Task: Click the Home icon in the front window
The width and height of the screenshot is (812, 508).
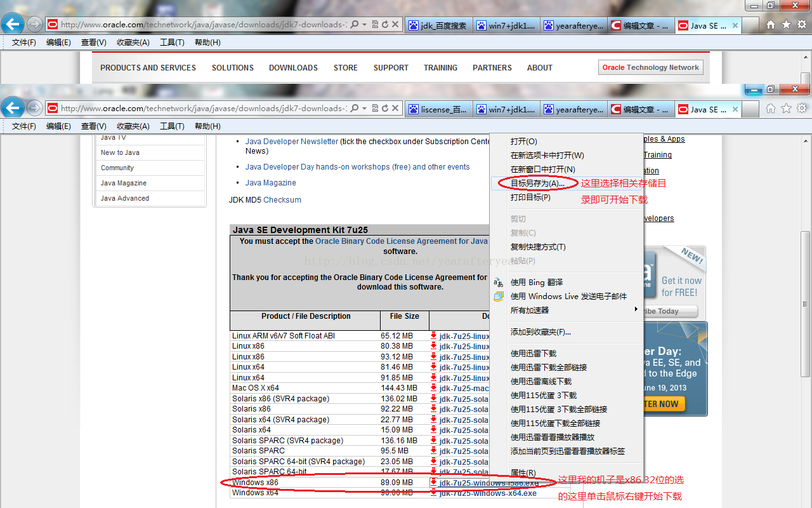Action: click(771, 109)
